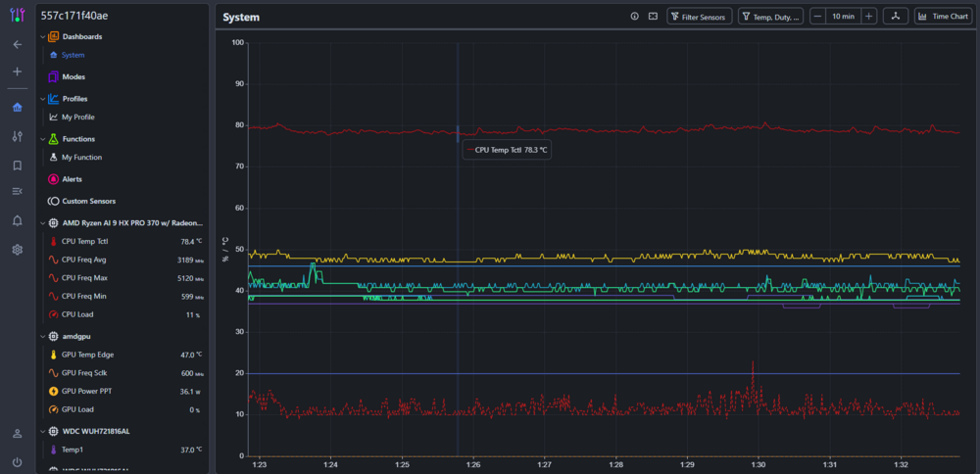Collapse the Dashboards tree section
This screenshot has height=474, width=980.
click(42, 37)
